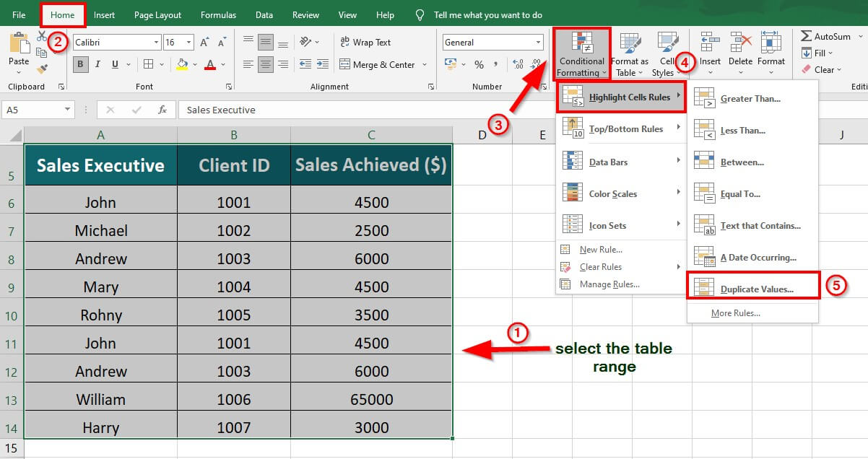The height and width of the screenshot is (459, 868).
Task: Click the AutoSum sigma icon
Action: point(807,36)
